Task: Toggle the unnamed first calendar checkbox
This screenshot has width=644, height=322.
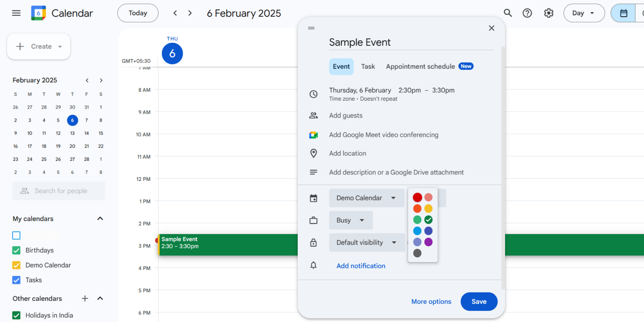Action: point(16,235)
